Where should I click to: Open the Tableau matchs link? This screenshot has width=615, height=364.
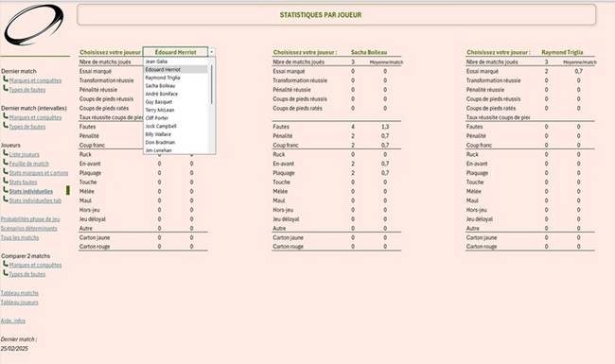pyautogui.click(x=20, y=293)
